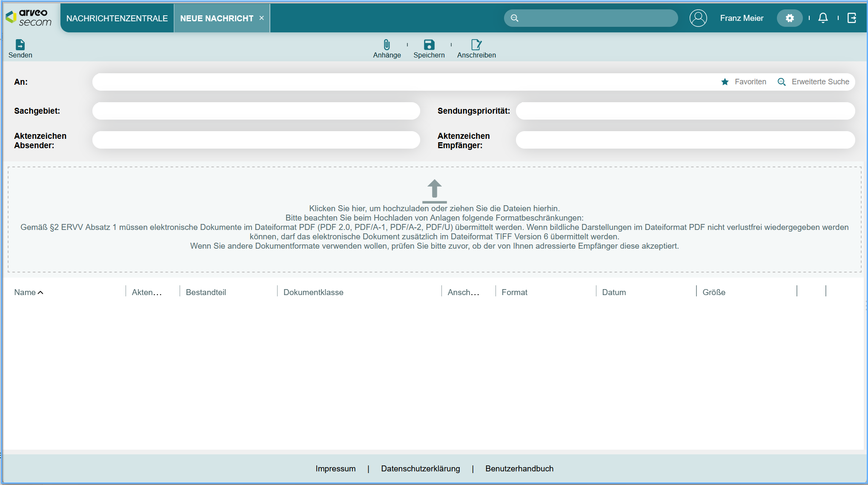Sort by the Name column header
The image size is (868, 485).
coord(25,292)
